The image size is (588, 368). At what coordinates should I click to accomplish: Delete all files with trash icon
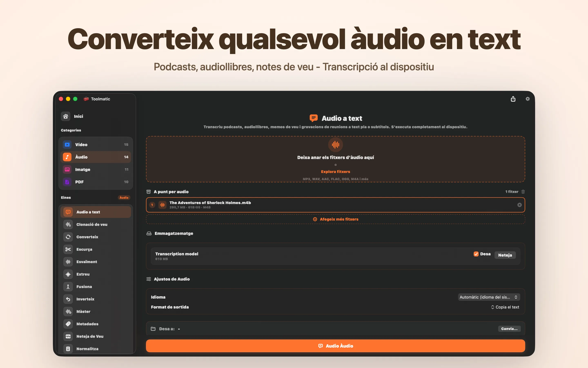point(523,192)
